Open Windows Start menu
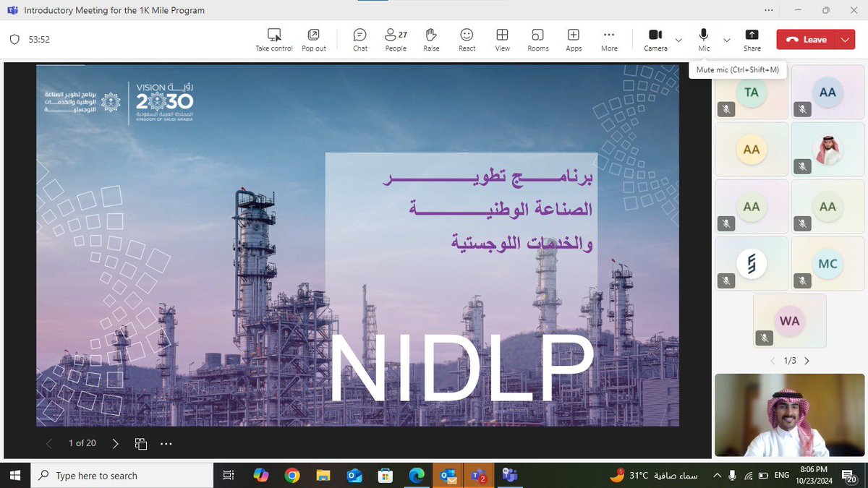 tap(15, 475)
